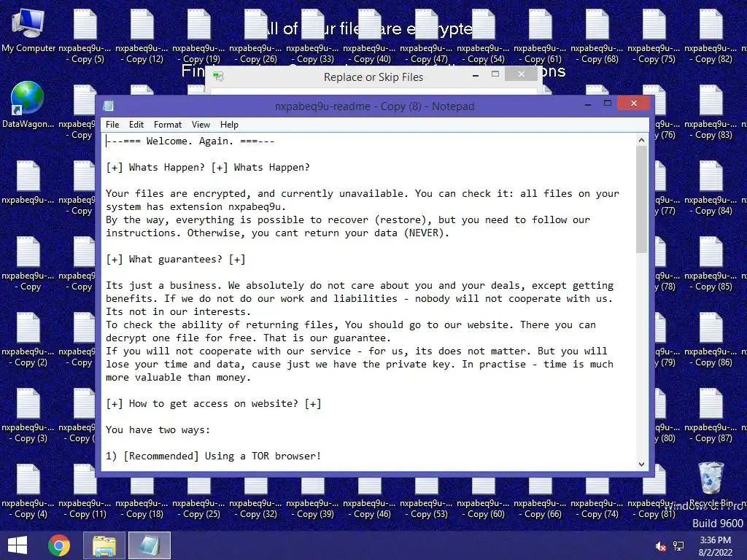This screenshot has height=560, width=747.
Task: Select the file icon labeled Copy (84)
Action: click(711, 187)
